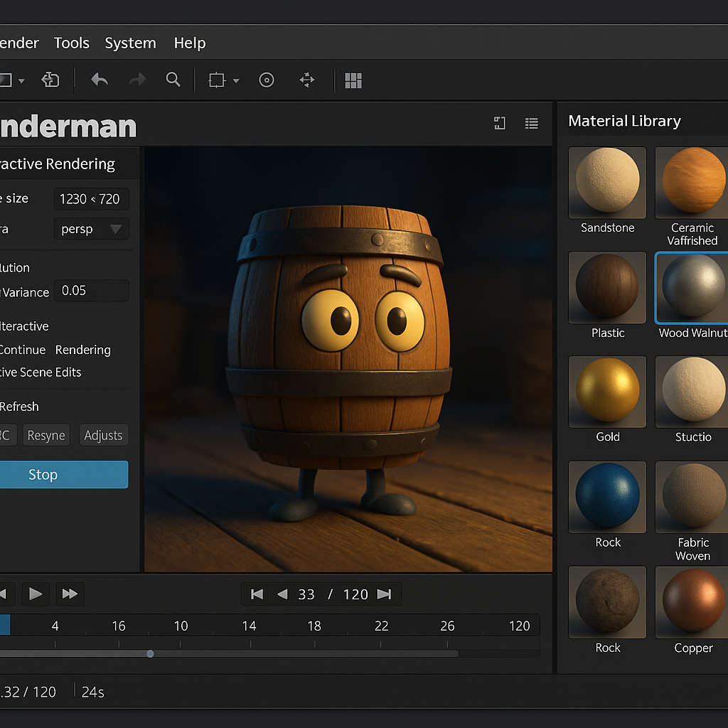Click the list view icon in the header
The image size is (728, 728).
[532, 123]
